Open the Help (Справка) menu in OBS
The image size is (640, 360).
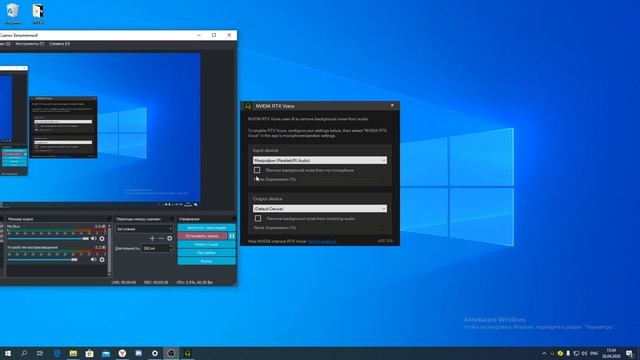click(60, 44)
